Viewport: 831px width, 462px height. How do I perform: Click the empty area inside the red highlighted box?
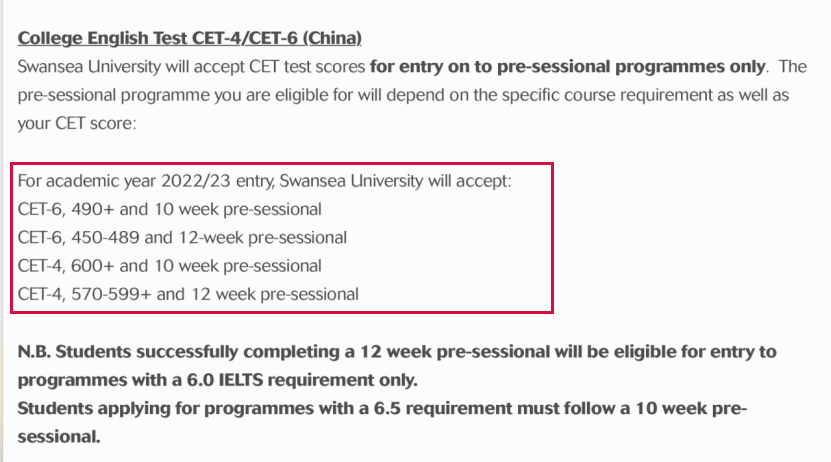coord(456,254)
